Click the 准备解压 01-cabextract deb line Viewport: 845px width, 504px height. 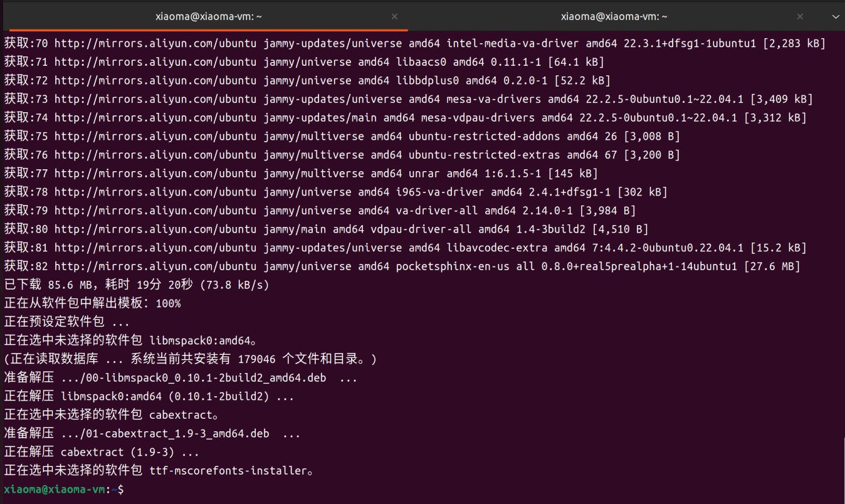point(152,434)
